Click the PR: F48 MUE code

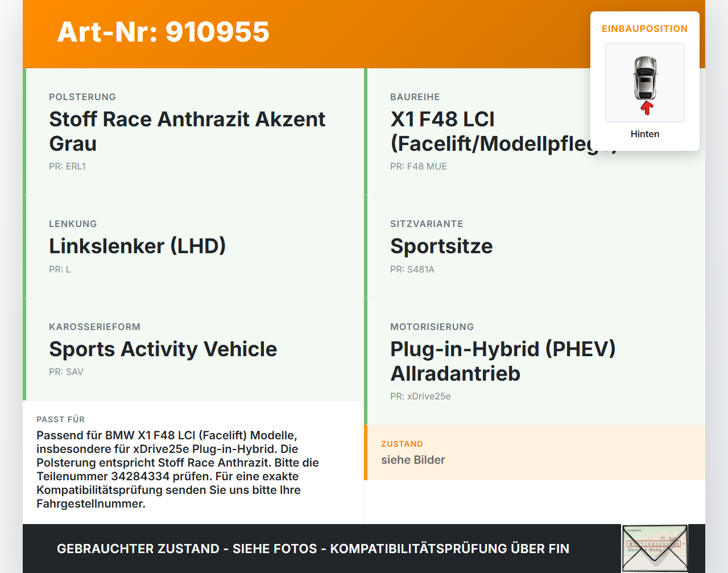(419, 166)
